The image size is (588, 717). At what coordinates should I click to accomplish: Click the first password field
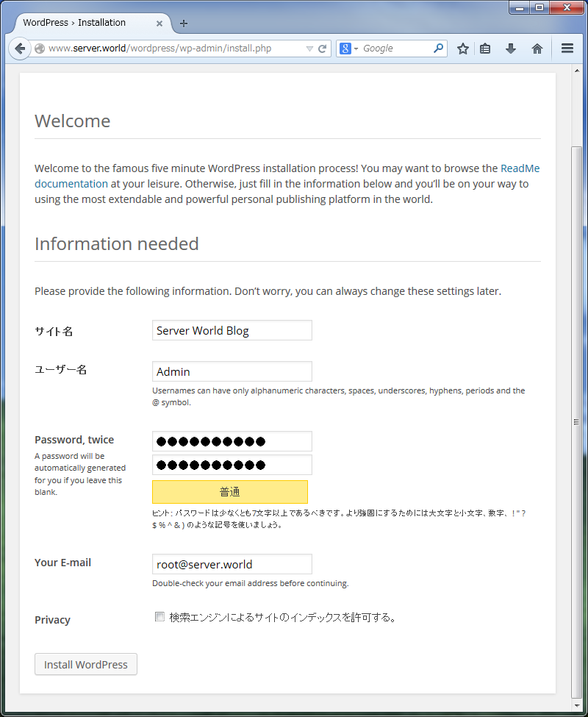232,441
